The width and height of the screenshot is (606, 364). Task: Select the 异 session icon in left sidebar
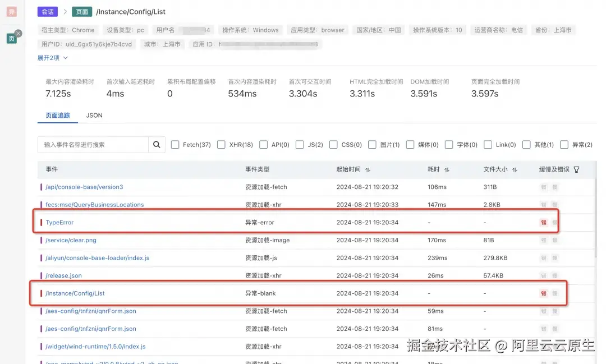pos(11,11)
